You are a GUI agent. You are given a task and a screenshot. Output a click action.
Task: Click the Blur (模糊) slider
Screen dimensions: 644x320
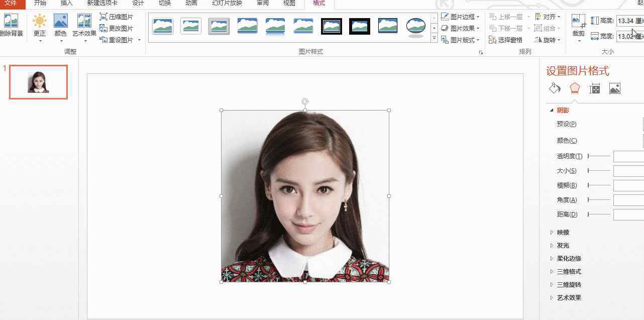pos(599,185)
